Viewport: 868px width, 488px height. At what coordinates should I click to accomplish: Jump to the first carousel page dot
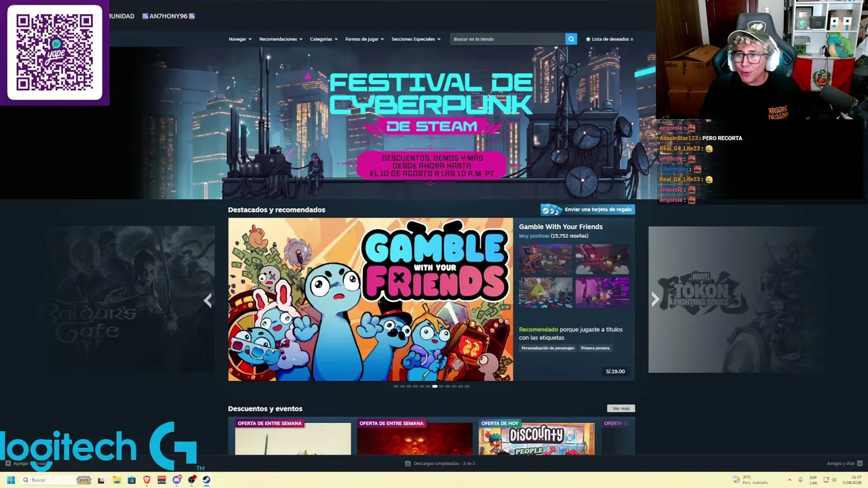(396, 386)
